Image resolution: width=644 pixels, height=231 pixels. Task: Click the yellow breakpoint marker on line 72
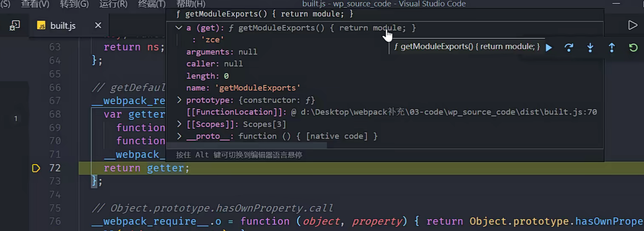pos(36,168)
